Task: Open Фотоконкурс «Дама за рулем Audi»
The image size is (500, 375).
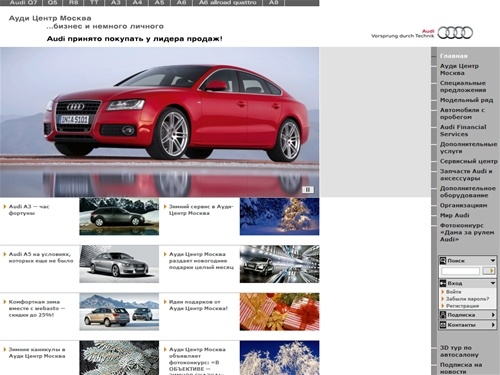Action: [x=467, y=232]
